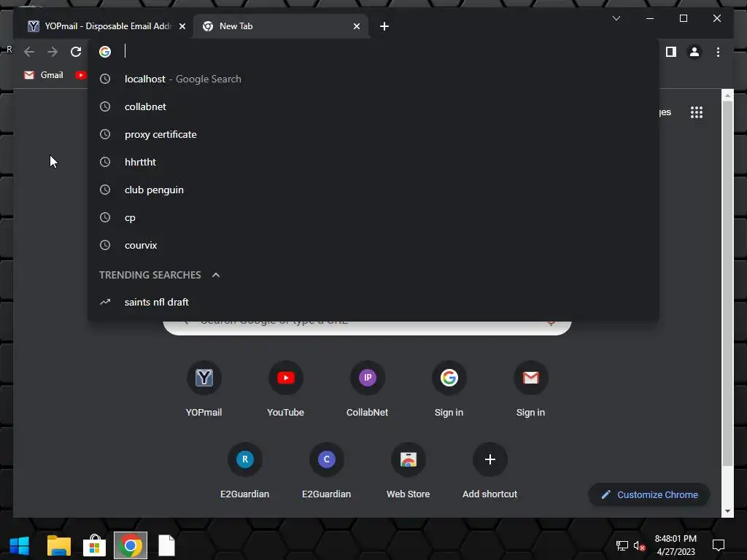
Task: Select the proxy certificate suggestion
Action: tap(373, 134)
